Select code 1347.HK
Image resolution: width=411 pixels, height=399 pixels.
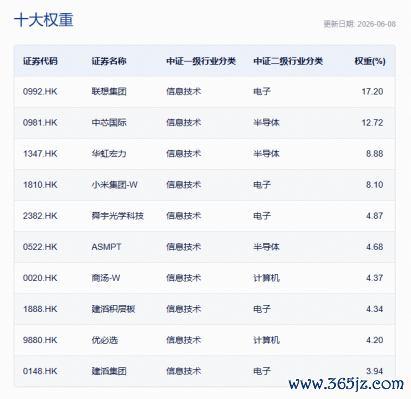pyautogui.click(x=40, y=154)
